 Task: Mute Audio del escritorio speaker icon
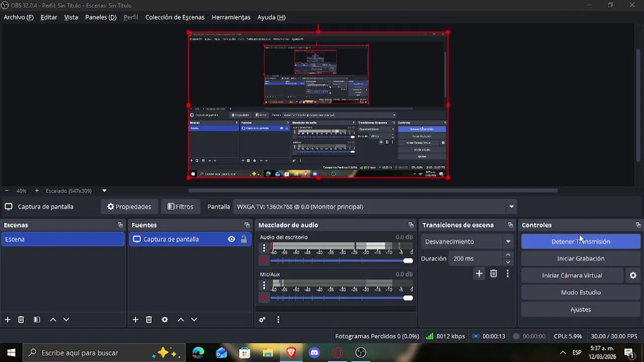coord(264,260)
